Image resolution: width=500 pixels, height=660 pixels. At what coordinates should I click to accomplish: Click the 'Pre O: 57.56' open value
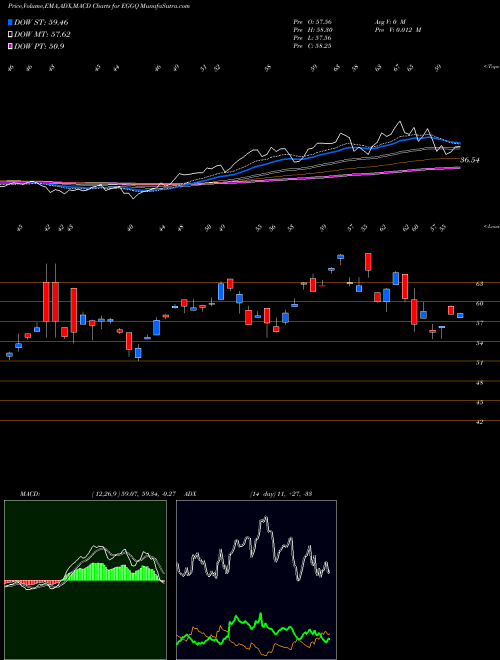[312, 22]
